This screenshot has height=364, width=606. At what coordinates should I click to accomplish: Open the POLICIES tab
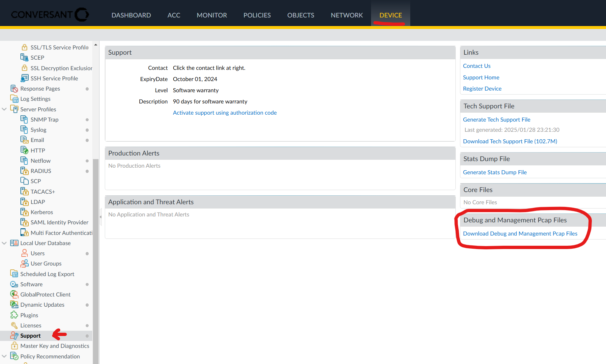click(x=257, y=15)
